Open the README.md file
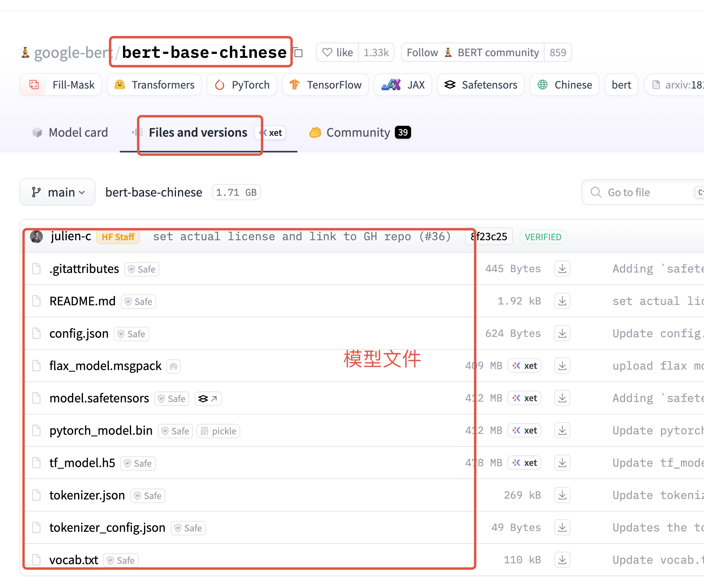 (83, 301)
